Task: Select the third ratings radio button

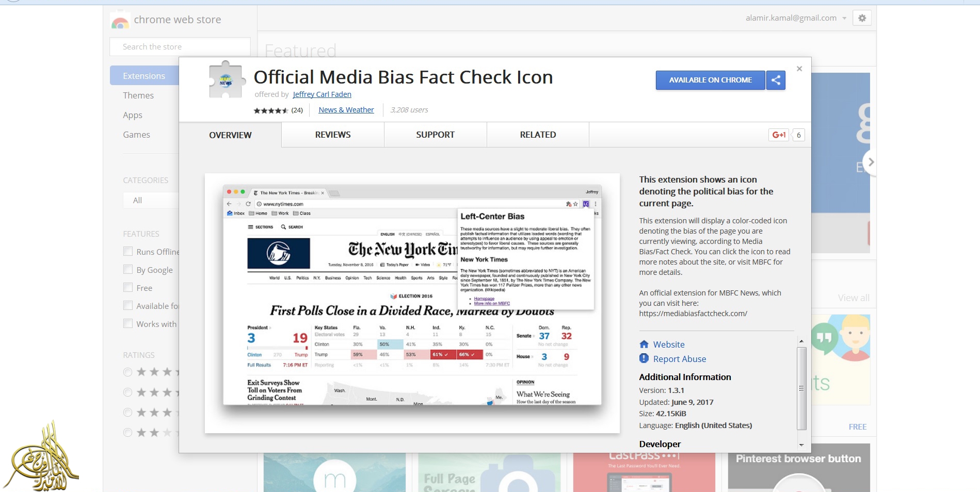Action: click(128, 412)
